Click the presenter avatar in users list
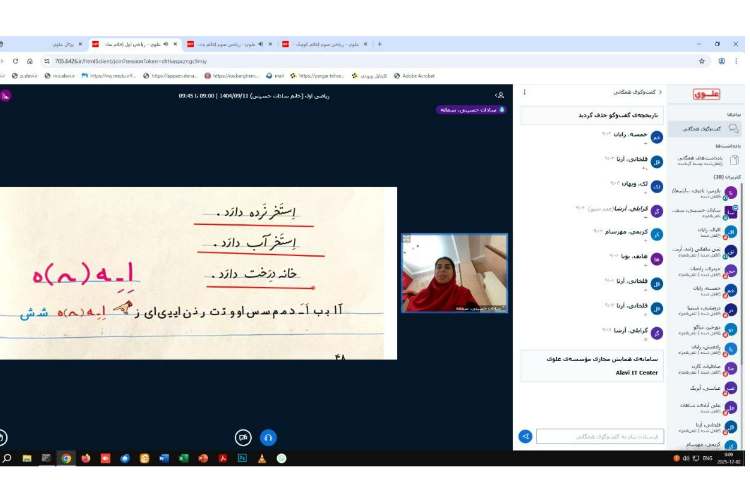This screenshot has height=480, width=750. coord(730,212)
